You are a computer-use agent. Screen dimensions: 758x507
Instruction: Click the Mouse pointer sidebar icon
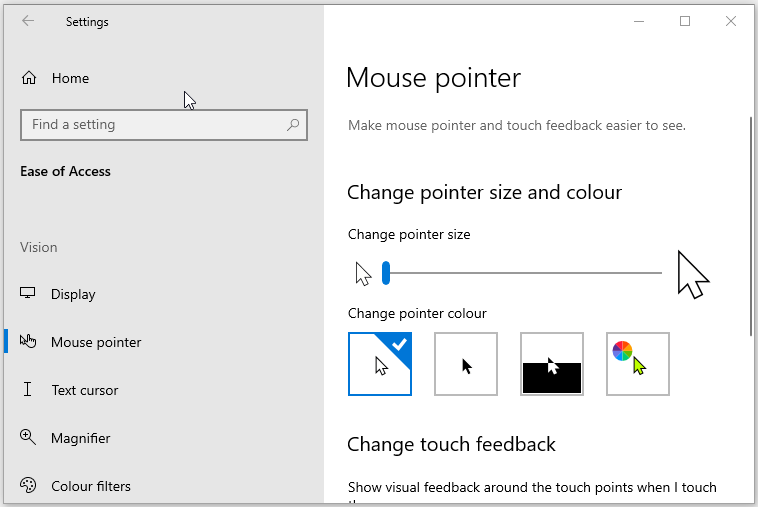(28, 342)
